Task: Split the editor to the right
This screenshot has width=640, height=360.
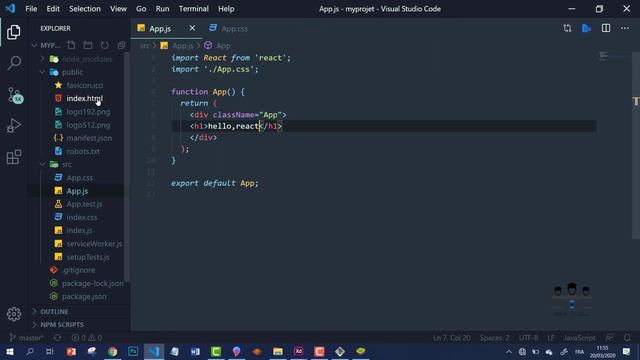Action: (606, 28)
